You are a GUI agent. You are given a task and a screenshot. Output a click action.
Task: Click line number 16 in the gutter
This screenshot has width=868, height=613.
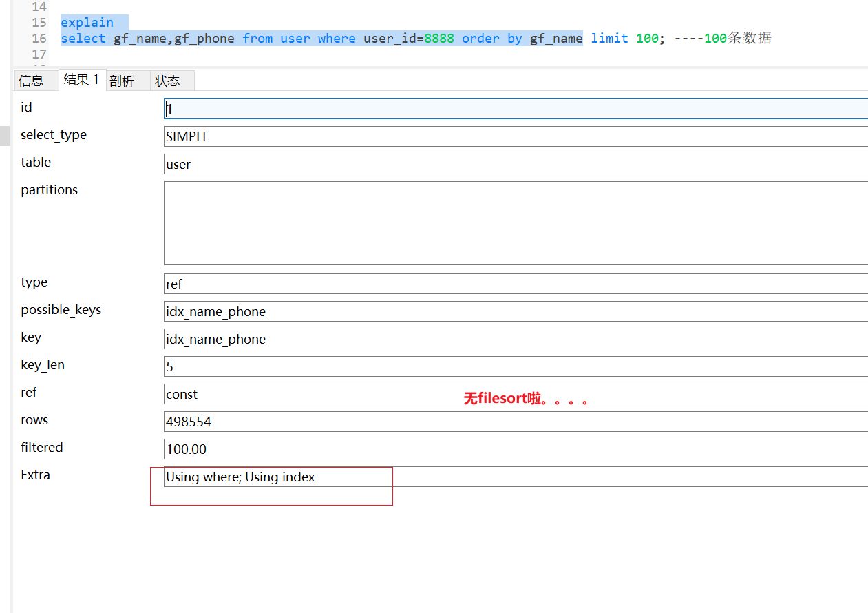pos(39,39)
